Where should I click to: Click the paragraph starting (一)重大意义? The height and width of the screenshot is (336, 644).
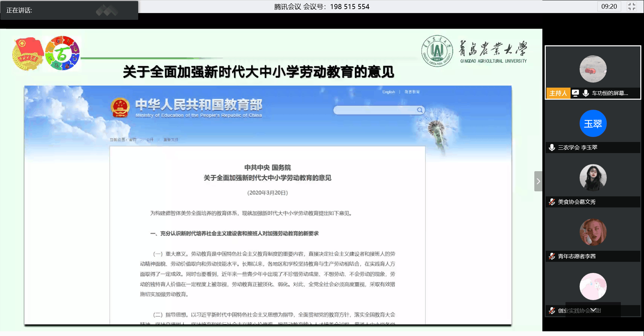pyautogui.click(x=267, y=274)
